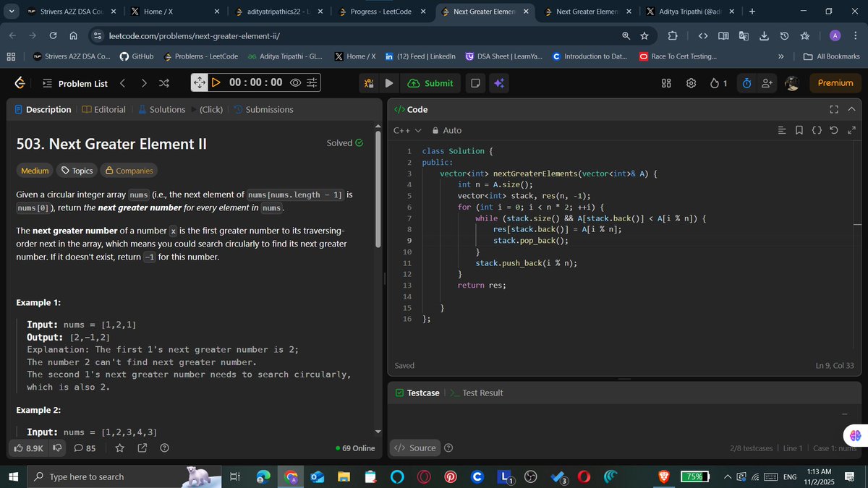Click the description panel scrollbar
Image resolution: width=868 pixels, height=488 pixels.
click(377, 188)
